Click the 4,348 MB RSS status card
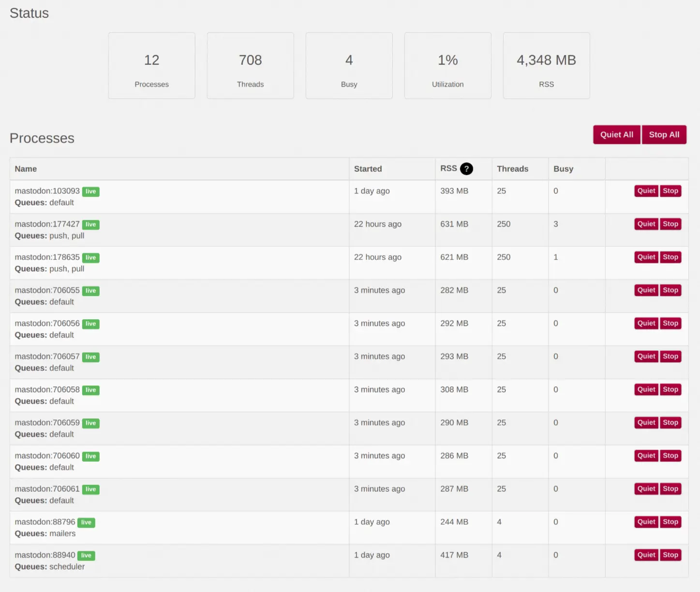The image size is (700, 592). point(546,66)
